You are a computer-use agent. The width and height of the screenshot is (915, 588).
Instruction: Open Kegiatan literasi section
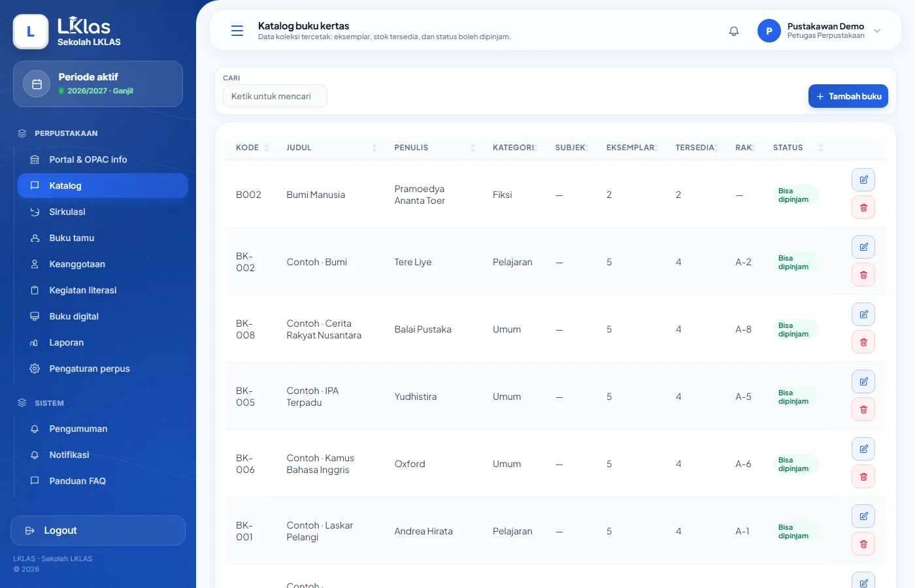(103, 290)
